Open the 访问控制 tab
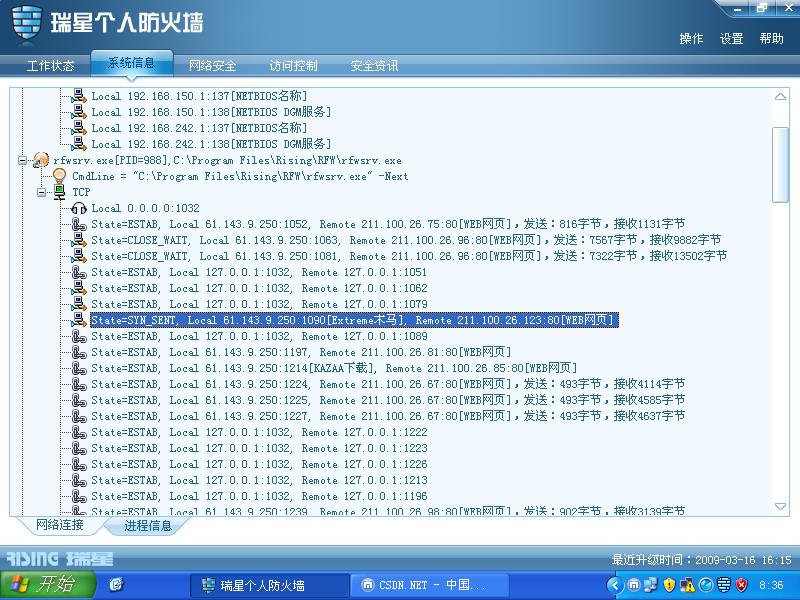 (293, 66)
